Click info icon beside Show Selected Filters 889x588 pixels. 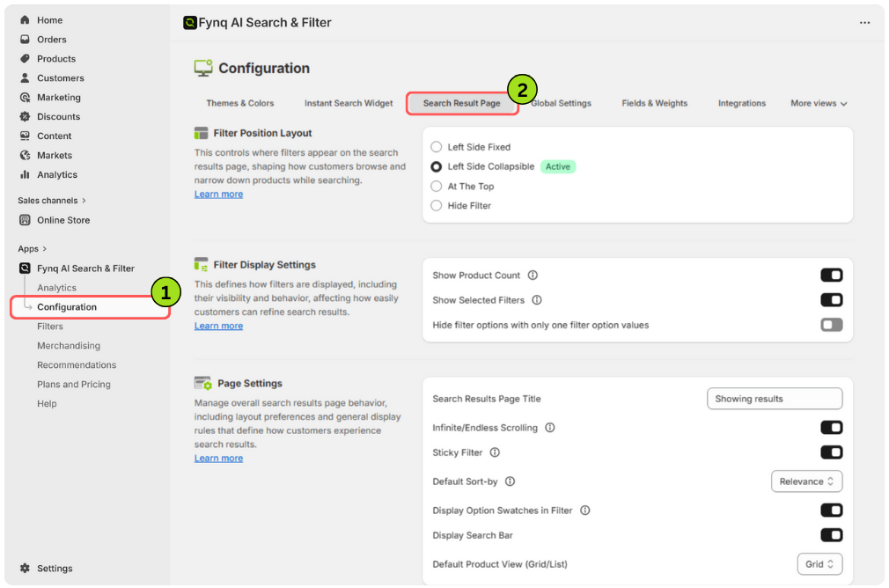pos(536,300)
